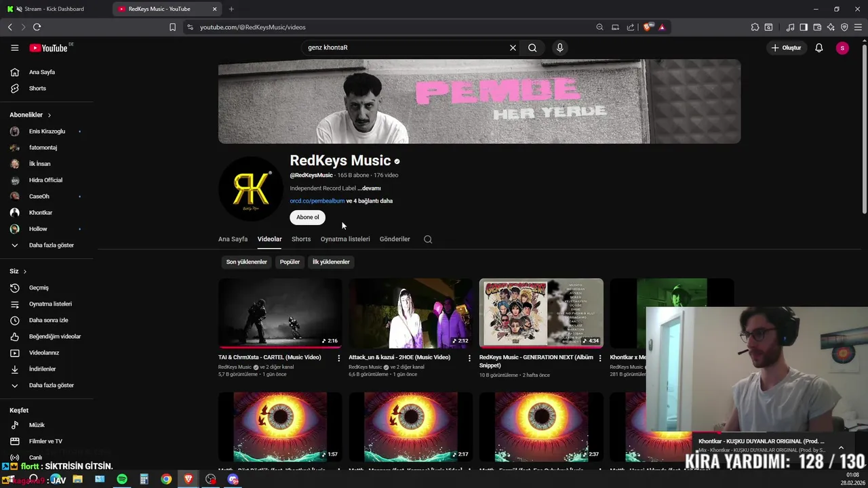Image resolution: width=868 pixels, height=488 pixels.
Task: Open OBS Studio from the taskbar
Action: (x=211, y=479)
